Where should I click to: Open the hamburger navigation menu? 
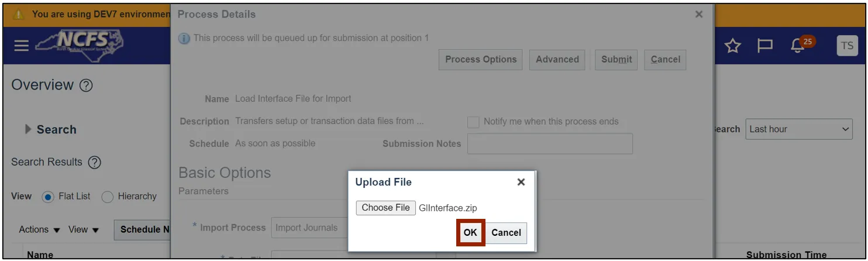[x=22, y=46]
